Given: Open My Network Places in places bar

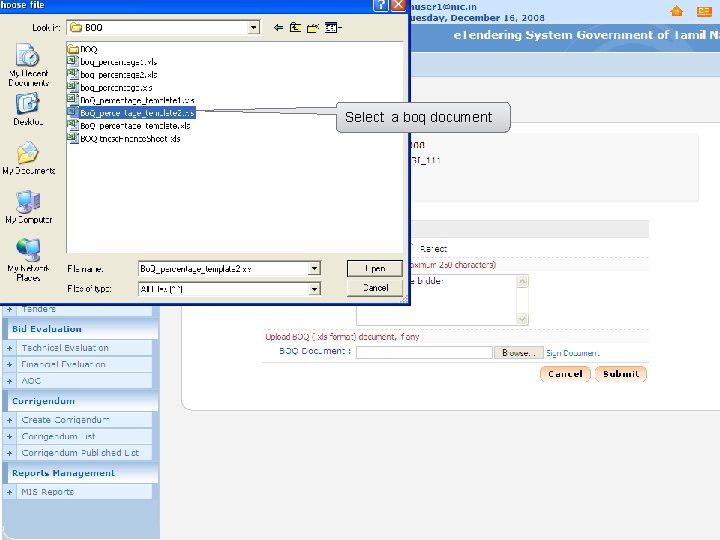Looking at the screenshot, I should click(x=28, y=260).
